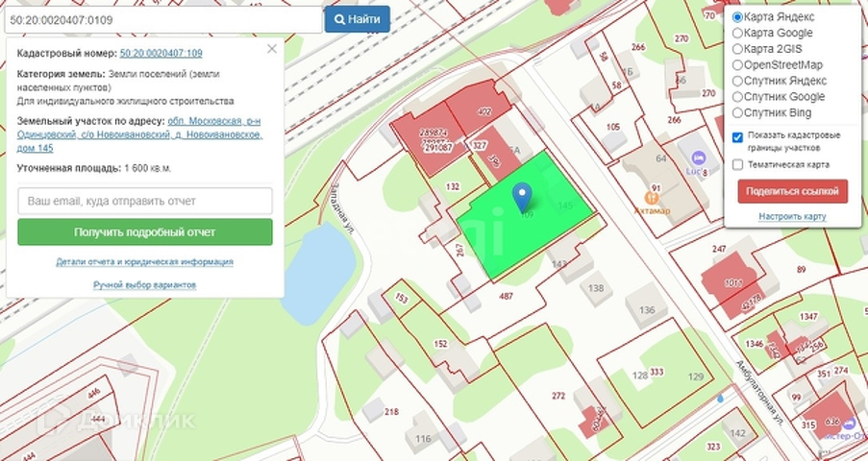
Task: Click parcel label 153 on map
Action: [402, 299]
